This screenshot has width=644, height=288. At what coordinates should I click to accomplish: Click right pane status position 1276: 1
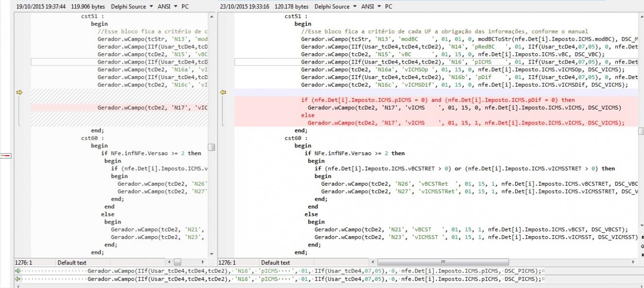[228, 262]
